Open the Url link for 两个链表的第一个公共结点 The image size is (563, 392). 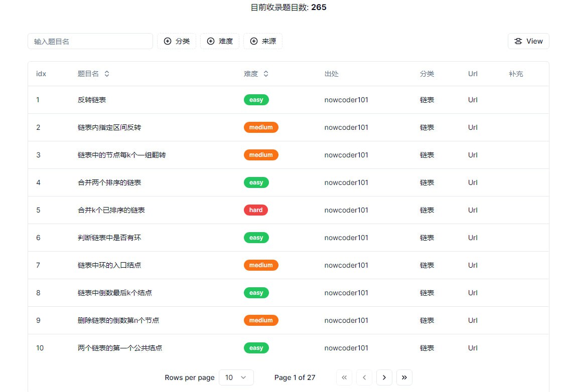point(473,348)
